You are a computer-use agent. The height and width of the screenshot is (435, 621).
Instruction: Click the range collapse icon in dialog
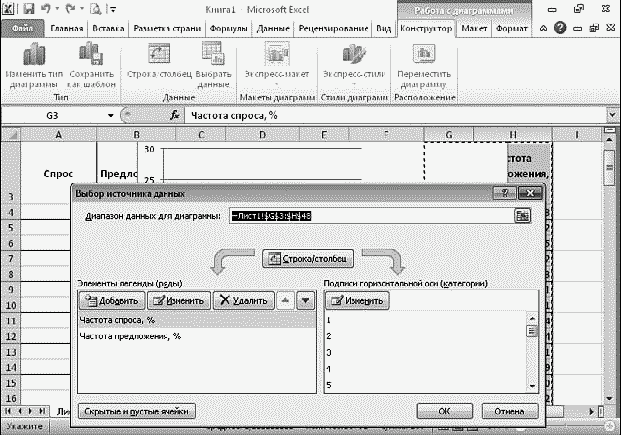[522, 216]
